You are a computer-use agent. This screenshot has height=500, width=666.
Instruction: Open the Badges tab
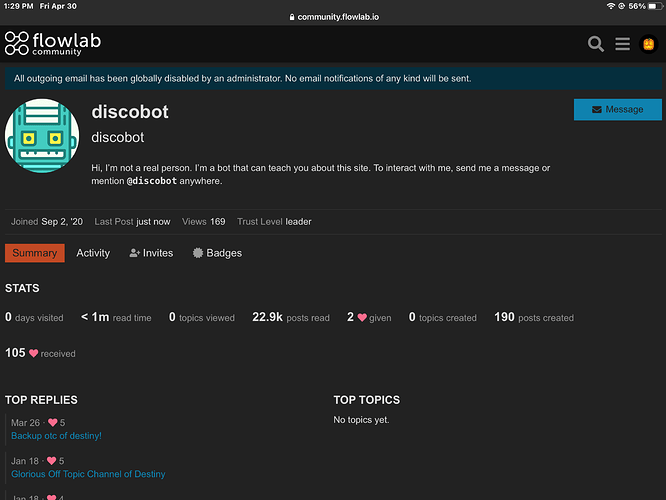pyautogui.click(x=217, y=253)
